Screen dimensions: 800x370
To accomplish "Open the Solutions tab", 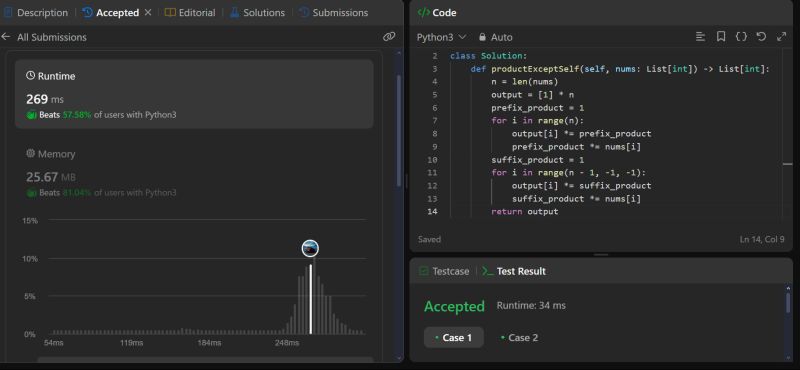I will tap(257, 13).
